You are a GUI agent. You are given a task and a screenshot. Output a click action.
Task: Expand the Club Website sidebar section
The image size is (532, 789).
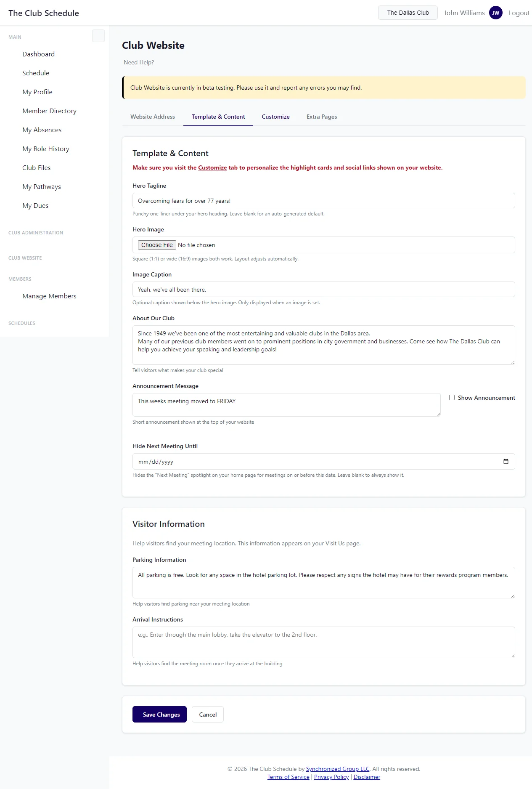pyautogui.click(x=25, y=258)
